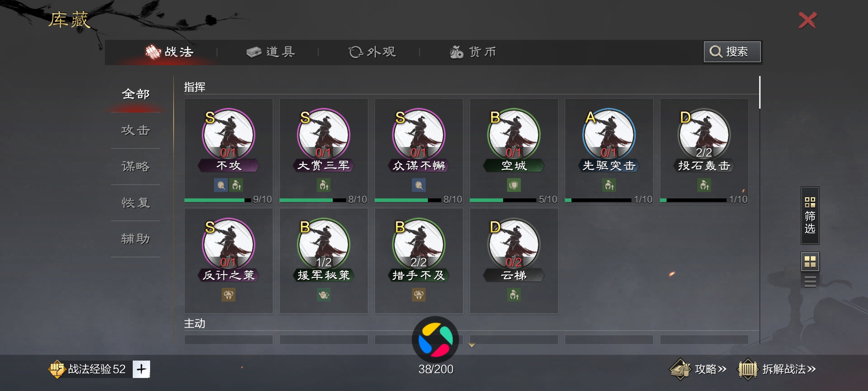Switch to the 货币 tab
Screen dimensions: 868x391
tap(473, 52)
